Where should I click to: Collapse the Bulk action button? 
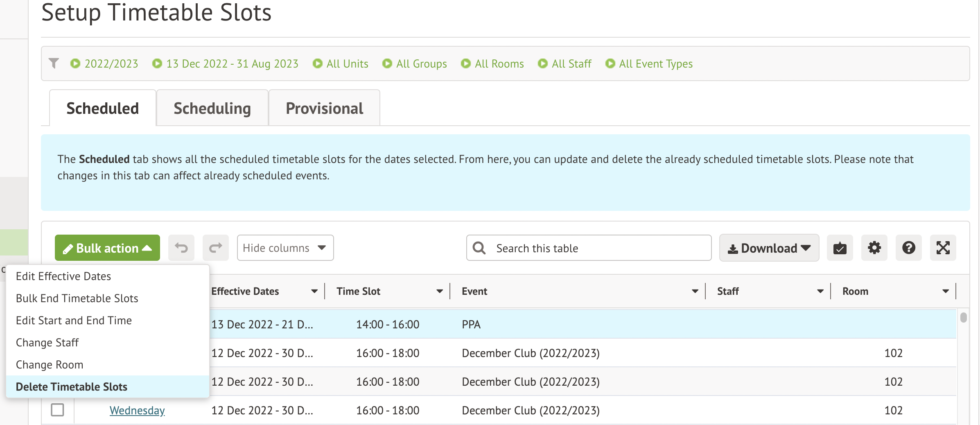(107, 248)
